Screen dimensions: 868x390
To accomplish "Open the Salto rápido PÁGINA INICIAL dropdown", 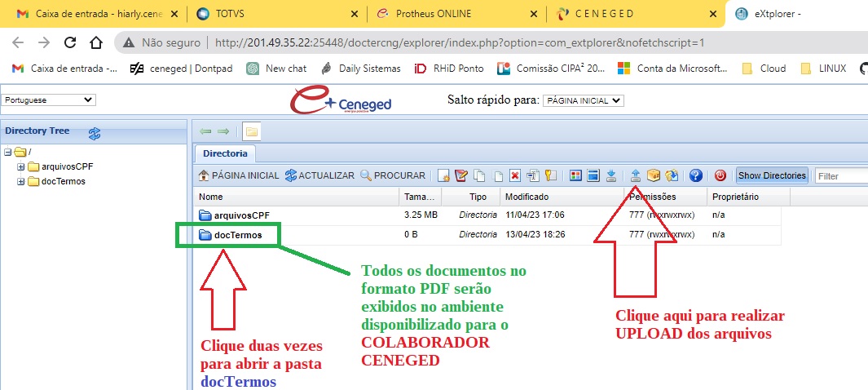I will [x=583, y=100].
